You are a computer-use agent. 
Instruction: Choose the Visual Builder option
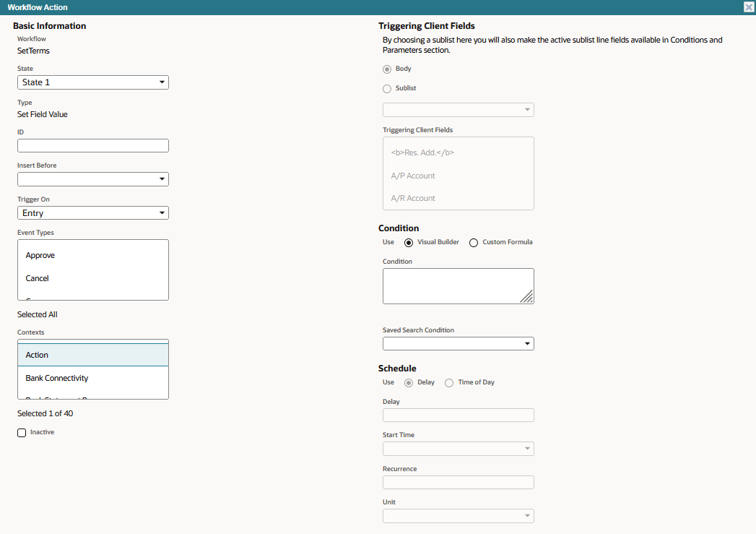(x=409, y=243)
